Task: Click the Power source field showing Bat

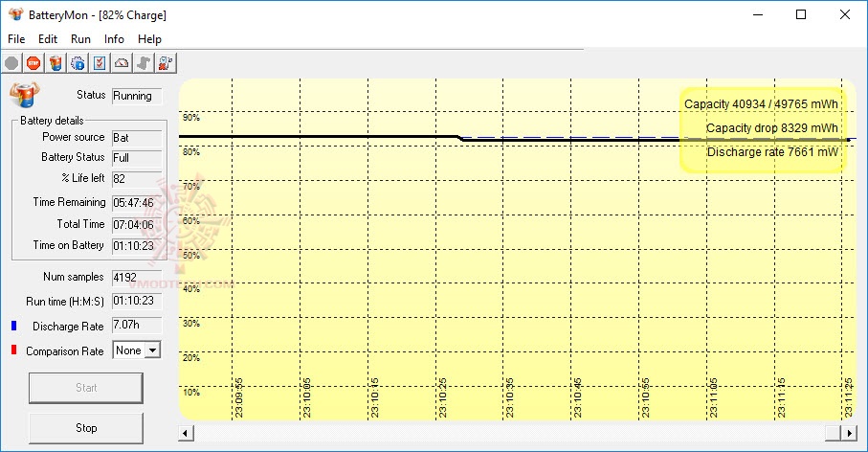Action: tap(137, 138)
